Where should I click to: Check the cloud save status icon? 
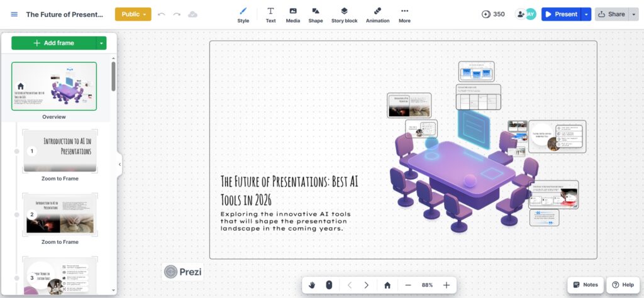pyautogui.click(x=192, y=14)
